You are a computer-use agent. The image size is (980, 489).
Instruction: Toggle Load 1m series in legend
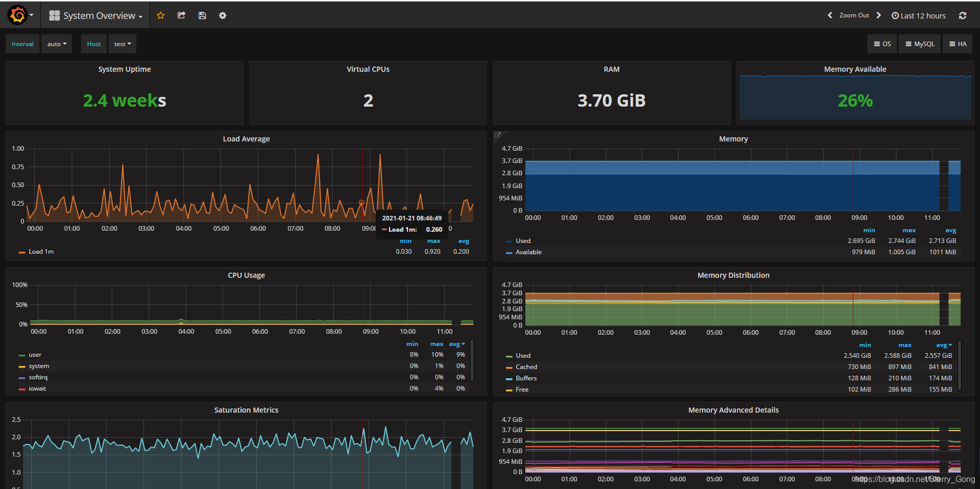coord(41,252)
